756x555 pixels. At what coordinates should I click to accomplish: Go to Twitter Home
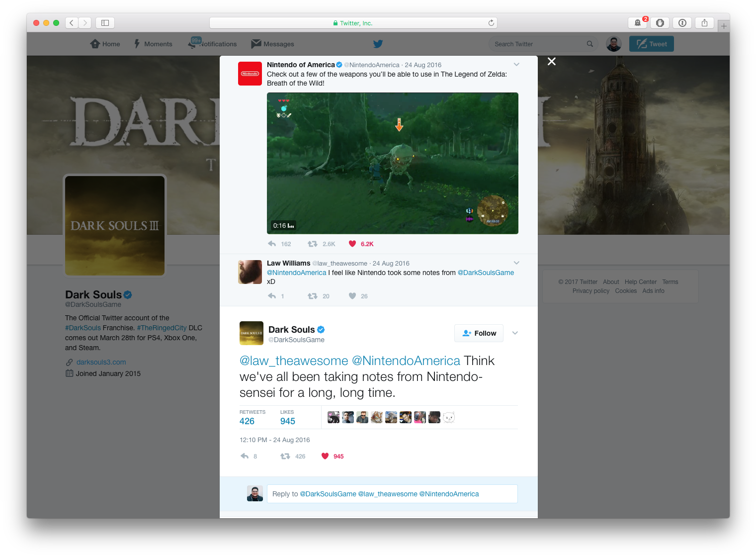pyautogui.click(x=105, y=44)
